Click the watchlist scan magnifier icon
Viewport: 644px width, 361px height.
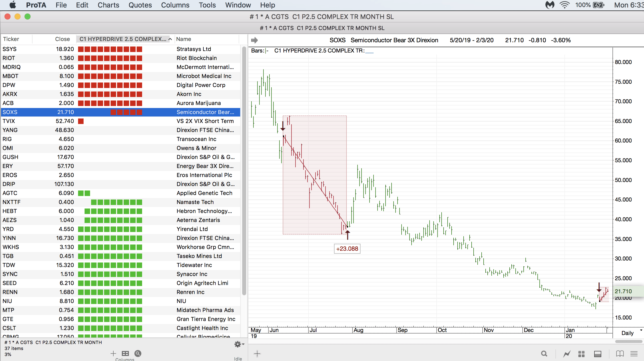click(x=138, y=353)
